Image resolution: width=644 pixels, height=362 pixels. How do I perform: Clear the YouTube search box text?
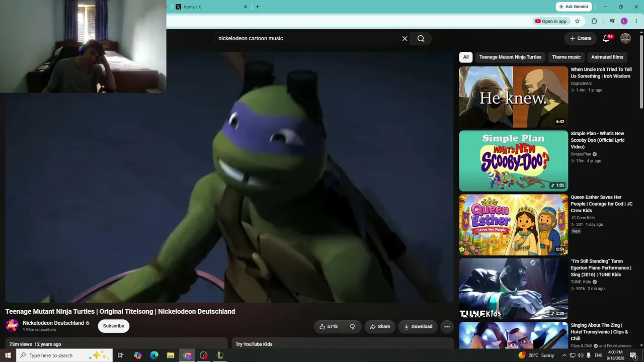coord(405,38)
